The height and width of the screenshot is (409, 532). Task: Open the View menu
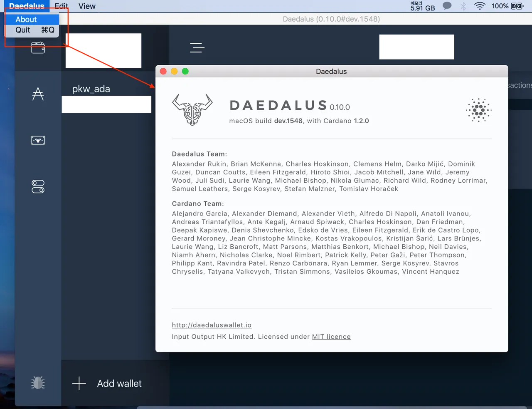(x=87, y=6)
